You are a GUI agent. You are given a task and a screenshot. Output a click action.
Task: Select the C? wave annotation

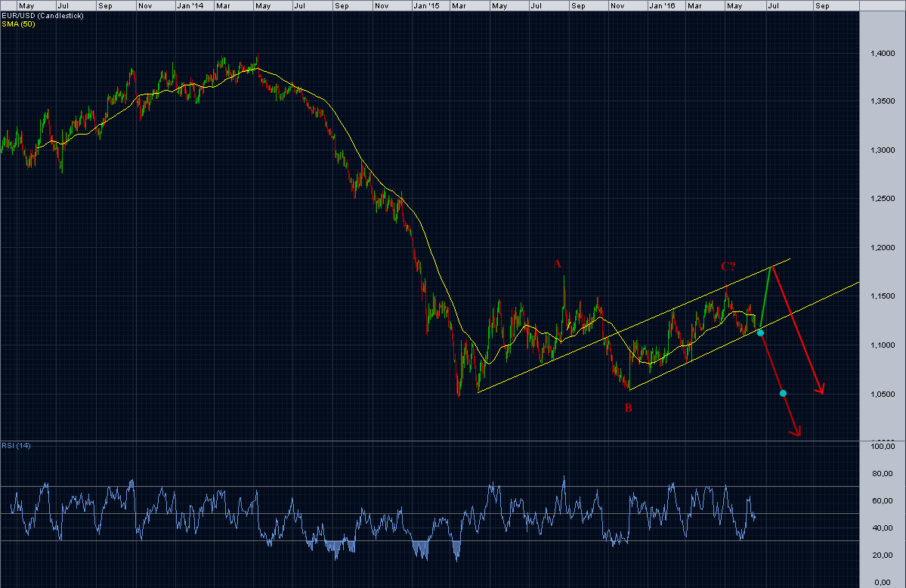pyautogui.click(x=728, y=267)
